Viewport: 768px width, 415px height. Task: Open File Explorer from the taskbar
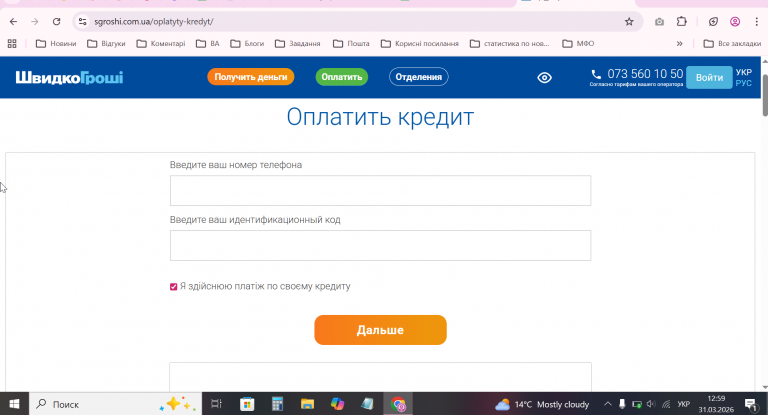[x=307, y=404]
